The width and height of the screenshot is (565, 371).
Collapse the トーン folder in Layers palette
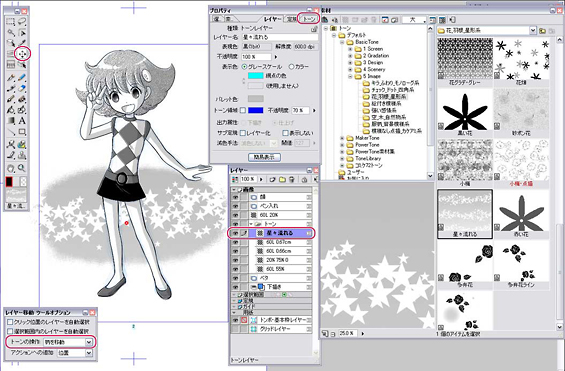[x=251, y=224]
